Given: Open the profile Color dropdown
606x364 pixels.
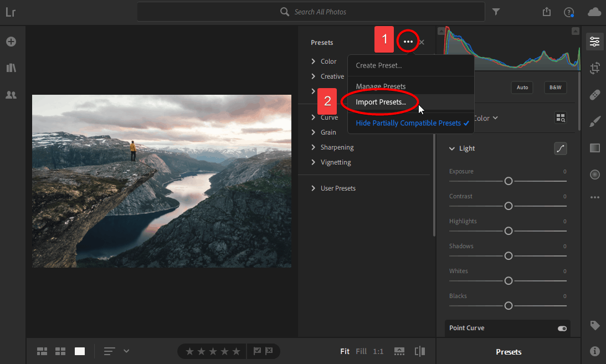Looking at the screenshot, I should point(486,118).
